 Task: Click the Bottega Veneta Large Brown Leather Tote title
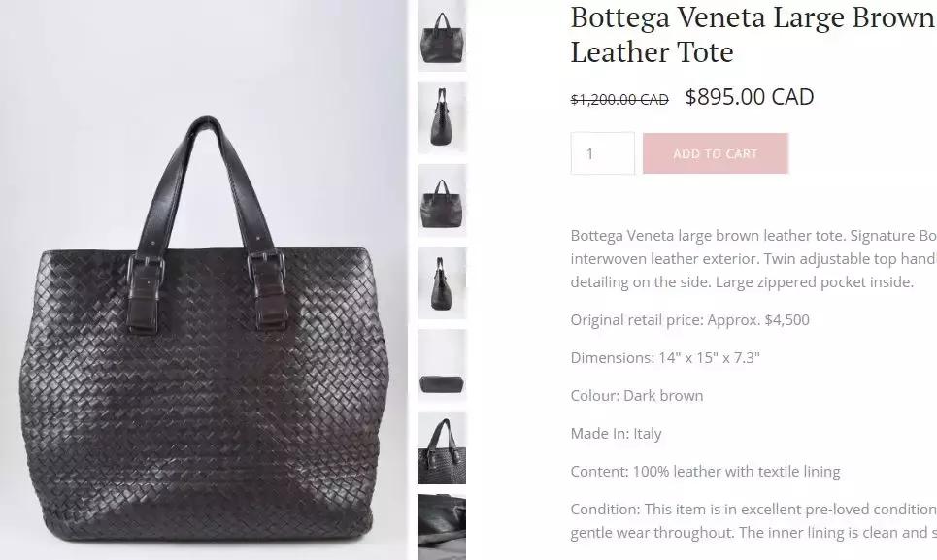coord(753,35)
